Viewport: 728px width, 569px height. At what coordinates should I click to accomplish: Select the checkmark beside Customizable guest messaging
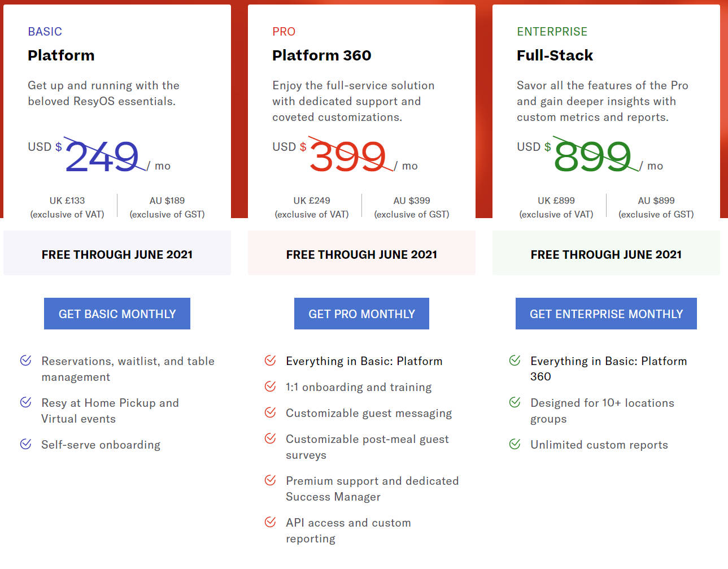pos(269,412)
